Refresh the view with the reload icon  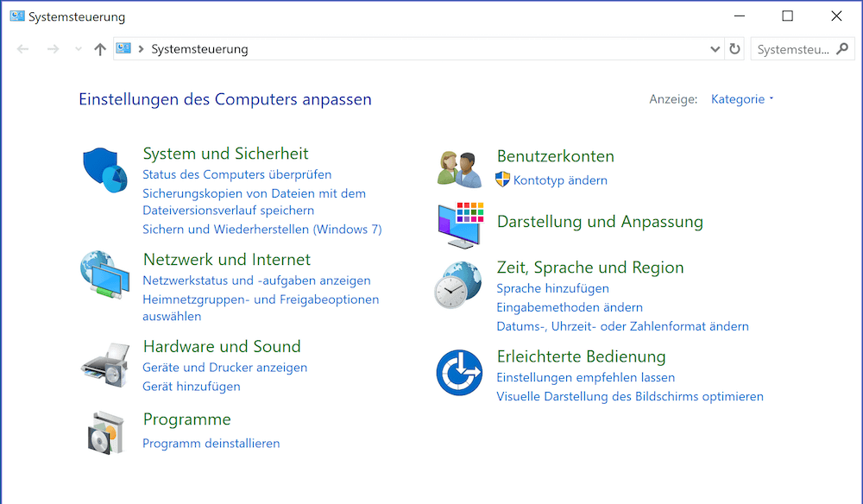tap(734, 49)
